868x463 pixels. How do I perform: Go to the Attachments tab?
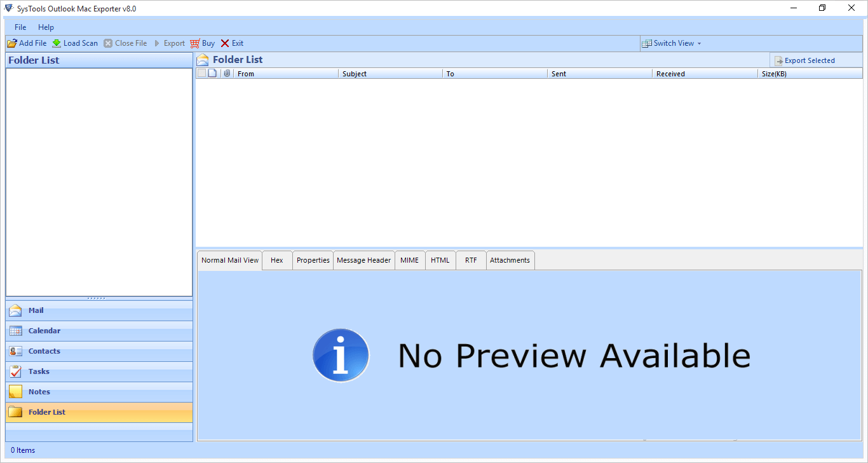coord(510,260)
